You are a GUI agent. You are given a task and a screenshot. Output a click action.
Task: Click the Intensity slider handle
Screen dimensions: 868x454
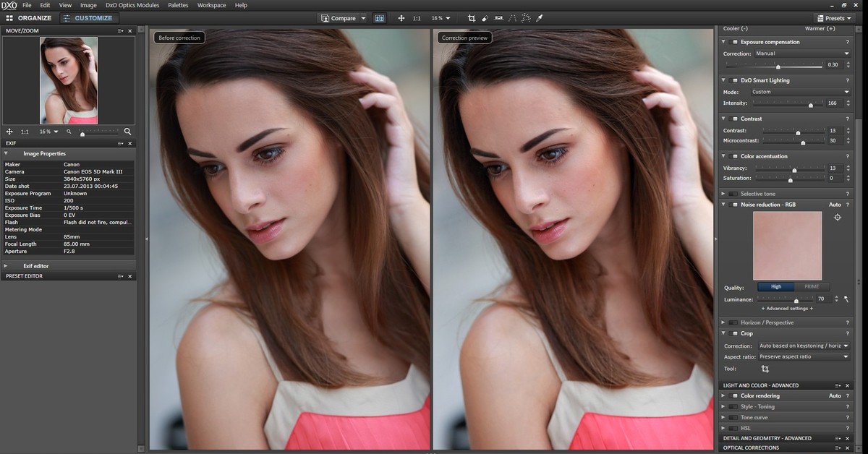click(x=811, y=105)
